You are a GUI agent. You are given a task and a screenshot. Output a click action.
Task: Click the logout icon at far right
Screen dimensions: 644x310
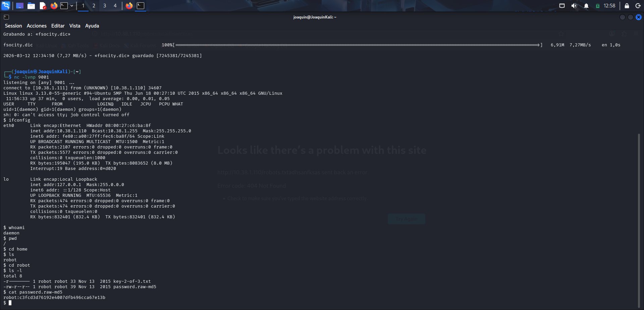[x=638, y=5]
